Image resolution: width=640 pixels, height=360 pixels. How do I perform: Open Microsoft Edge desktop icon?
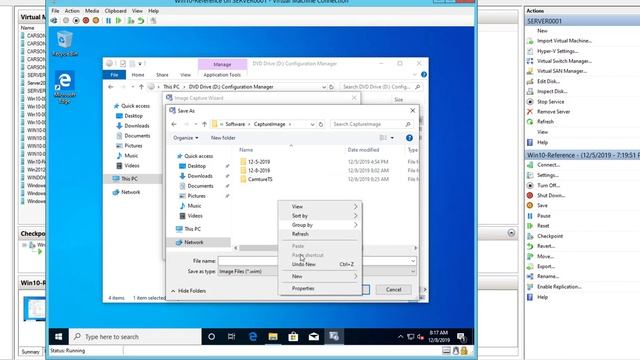pyautogui.click(x=65, y=87)
